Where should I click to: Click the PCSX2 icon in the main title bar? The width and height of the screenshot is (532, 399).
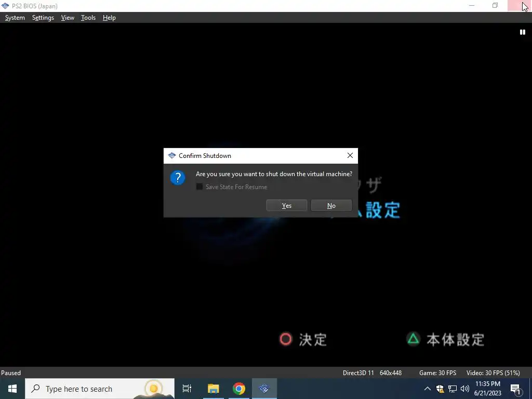[5, 6]
